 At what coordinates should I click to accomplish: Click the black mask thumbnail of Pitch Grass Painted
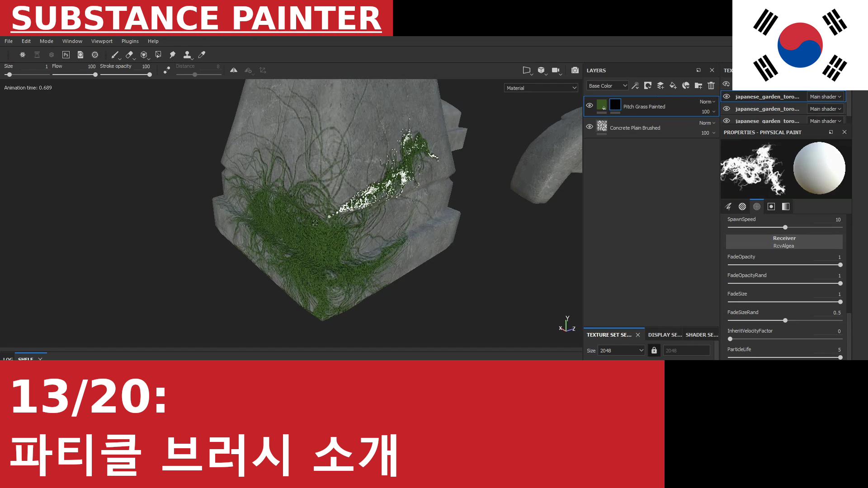615,104
